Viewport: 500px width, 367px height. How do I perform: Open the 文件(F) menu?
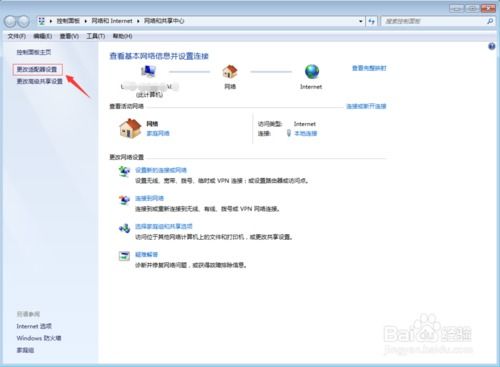17,36
